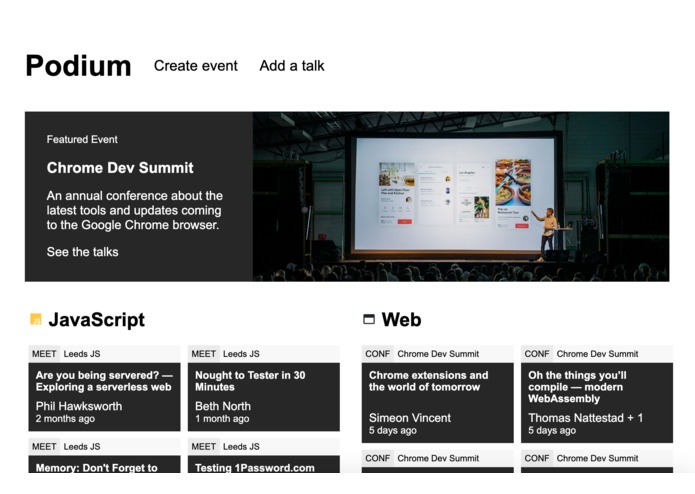Select speaker Simeon Vincent
Viewport: 695px width, 494px height.
410,417
